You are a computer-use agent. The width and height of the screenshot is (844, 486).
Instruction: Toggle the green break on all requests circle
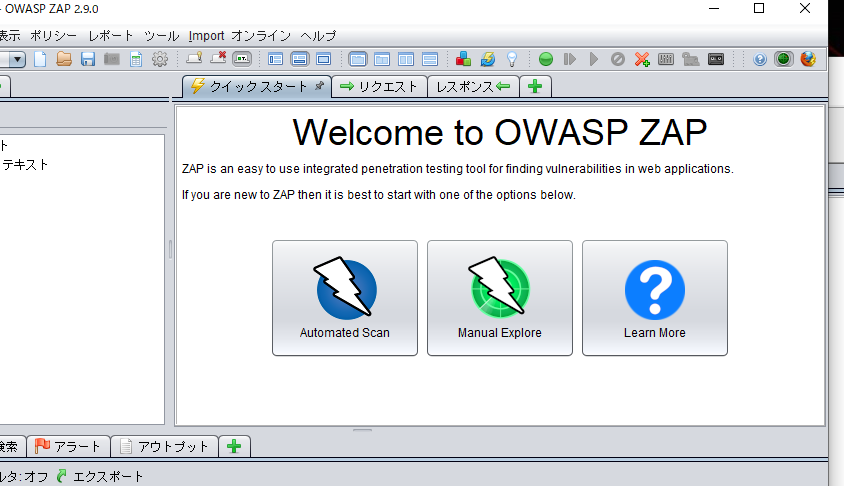[x=546, y=59]
